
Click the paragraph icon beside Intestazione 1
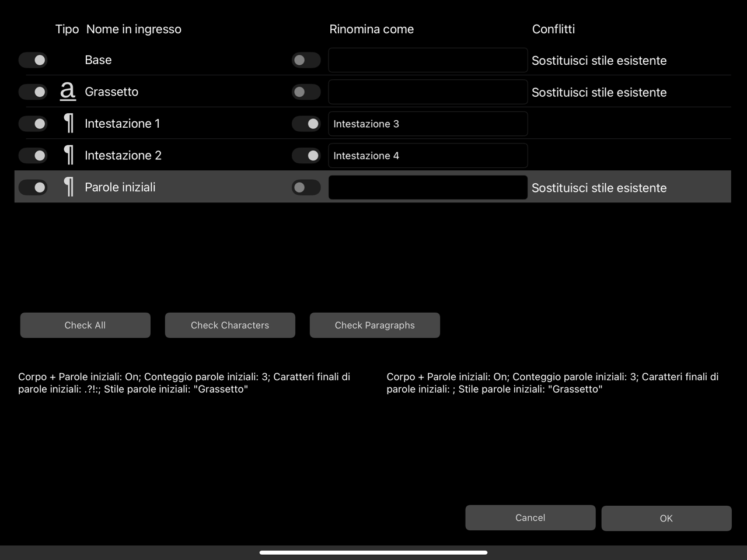tap(69, 124)
